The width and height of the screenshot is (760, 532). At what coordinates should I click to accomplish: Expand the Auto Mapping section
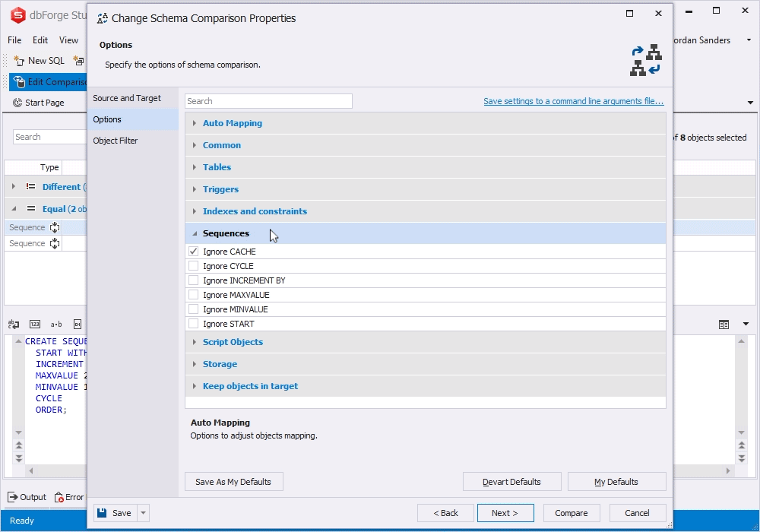coord(195,123)
